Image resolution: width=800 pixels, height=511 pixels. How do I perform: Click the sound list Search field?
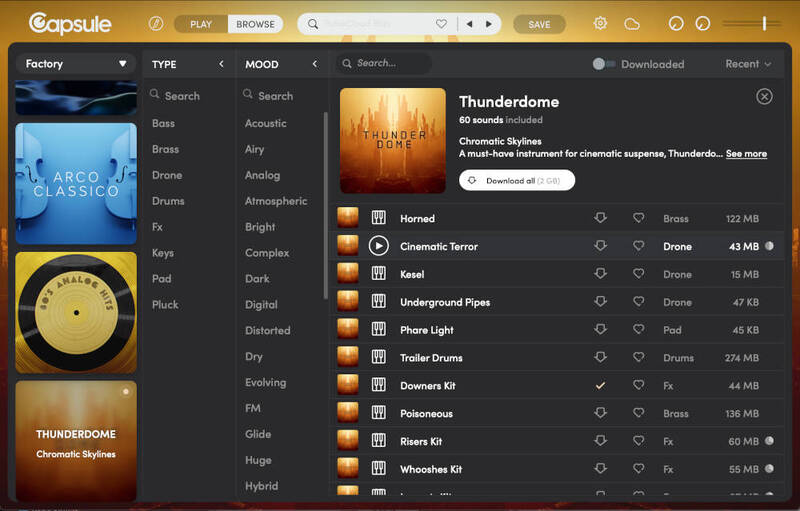[x=384, y=63]
